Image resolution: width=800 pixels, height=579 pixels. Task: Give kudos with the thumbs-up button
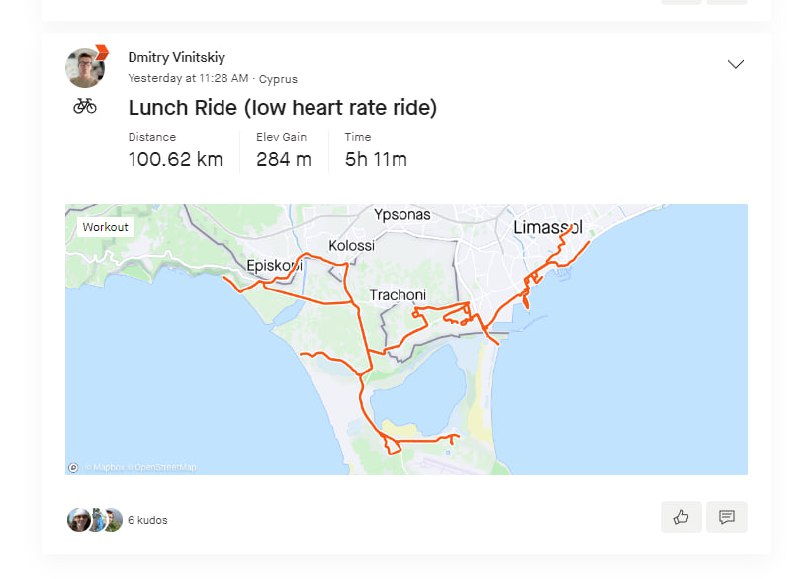[x=681, y=517]
